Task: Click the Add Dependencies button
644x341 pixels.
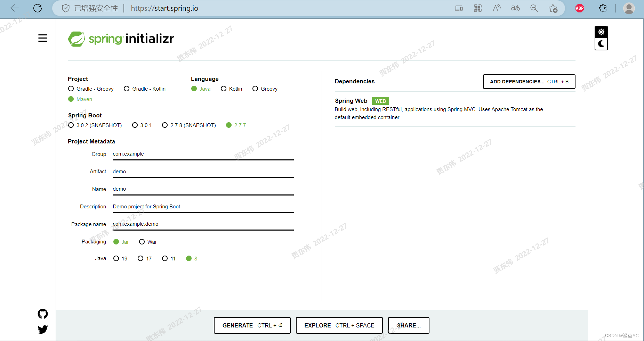Action: coord(529,82)
